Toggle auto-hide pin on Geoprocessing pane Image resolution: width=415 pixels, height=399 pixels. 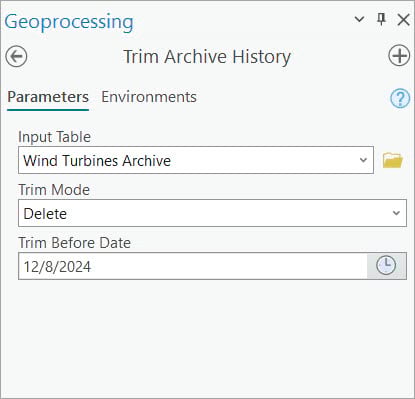coord(381,20)
